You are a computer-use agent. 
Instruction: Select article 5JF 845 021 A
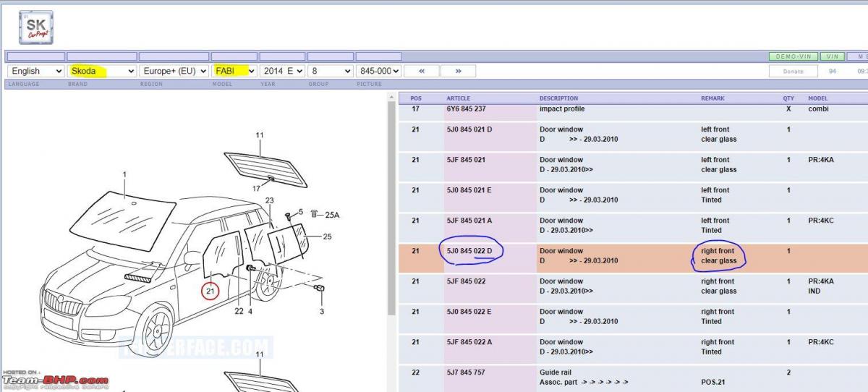pyautogui.click(x=469, y=221)
